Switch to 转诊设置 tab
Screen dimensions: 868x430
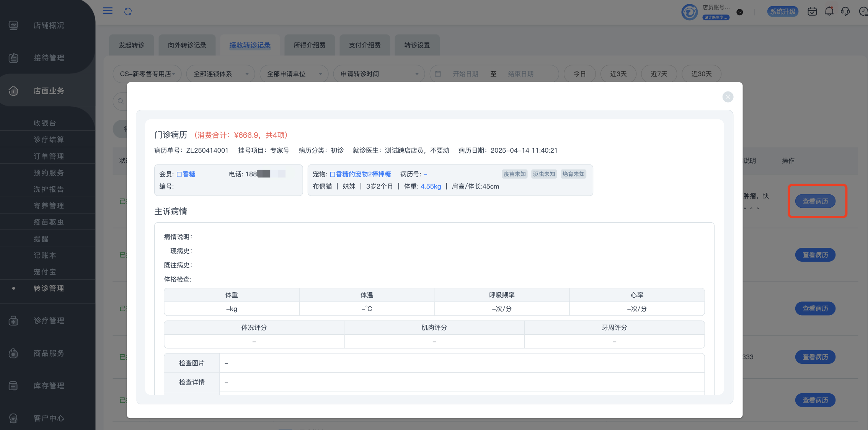click(417, 45)
